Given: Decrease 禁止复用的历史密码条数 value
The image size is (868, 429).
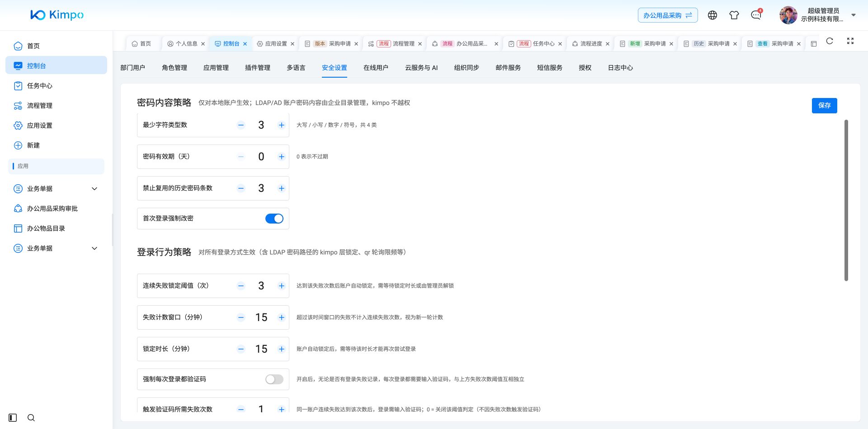Looking at the screenshot, I should point(241,188).
